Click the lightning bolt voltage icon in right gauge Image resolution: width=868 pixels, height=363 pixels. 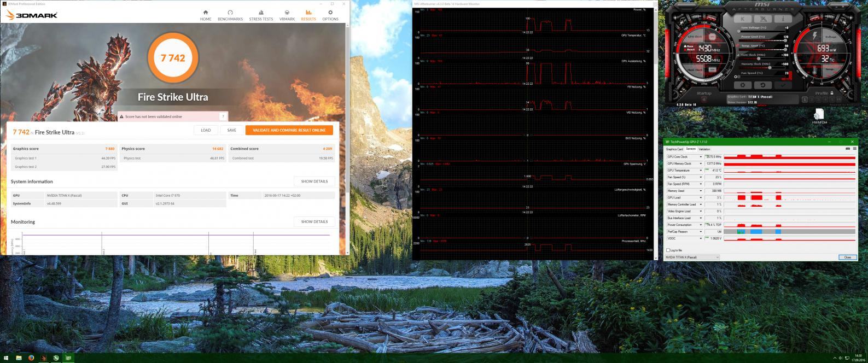coord(814,36)
